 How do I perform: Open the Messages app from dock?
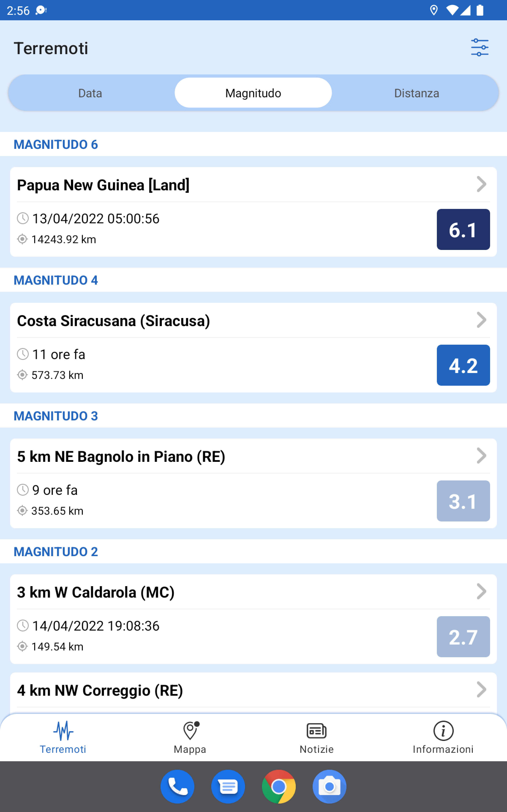[228, 786]
